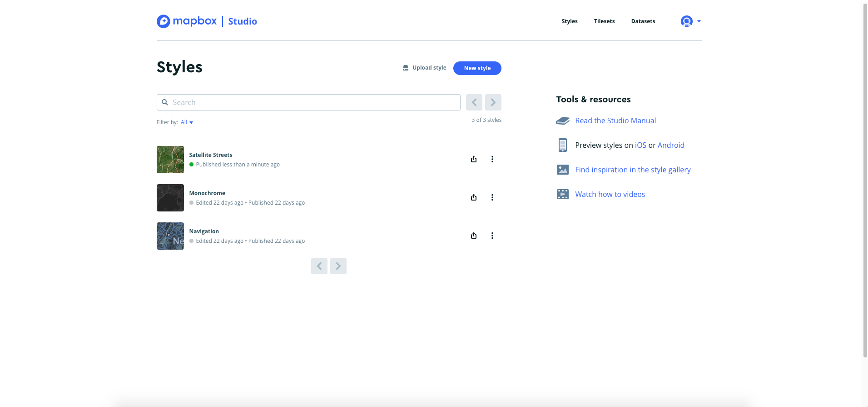This screenshot has width=868, height=407.
Task: Click the New style button
Action: (x=477, y=68)
